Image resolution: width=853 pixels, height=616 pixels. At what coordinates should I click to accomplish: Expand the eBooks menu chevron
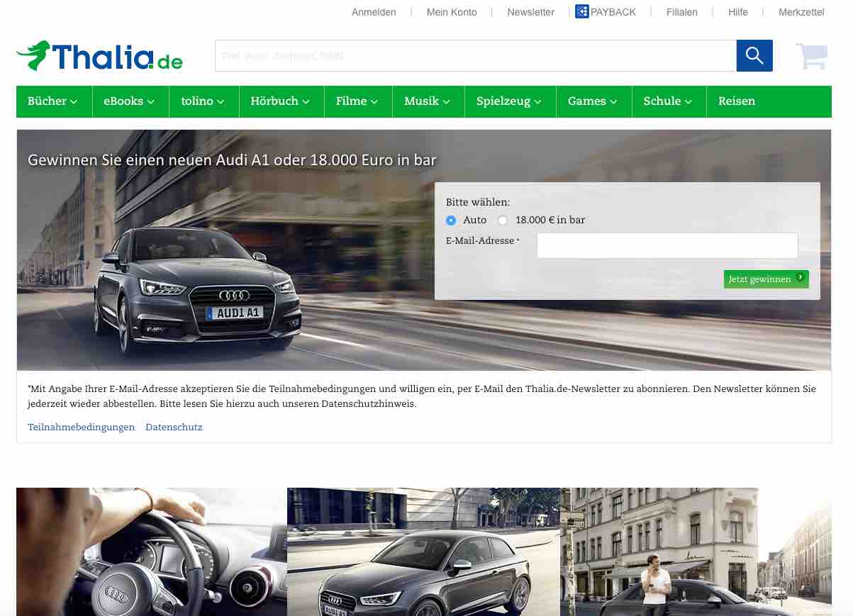tap(150, 102)
